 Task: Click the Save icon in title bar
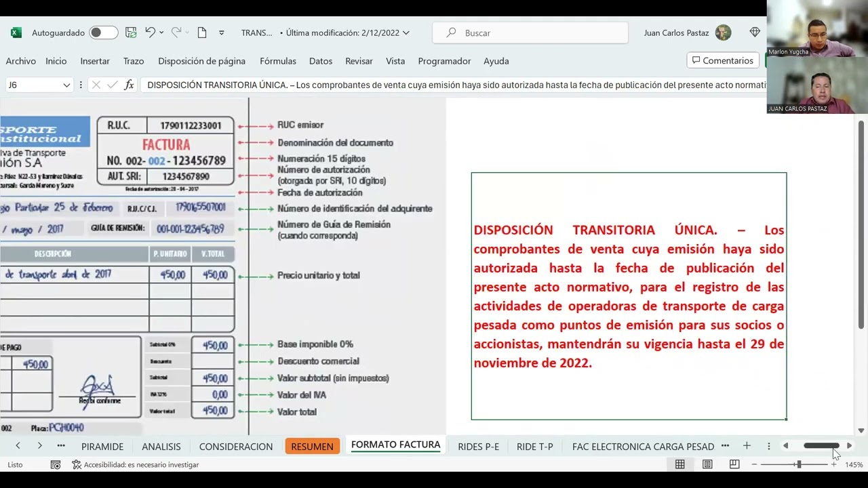[131, 33]
